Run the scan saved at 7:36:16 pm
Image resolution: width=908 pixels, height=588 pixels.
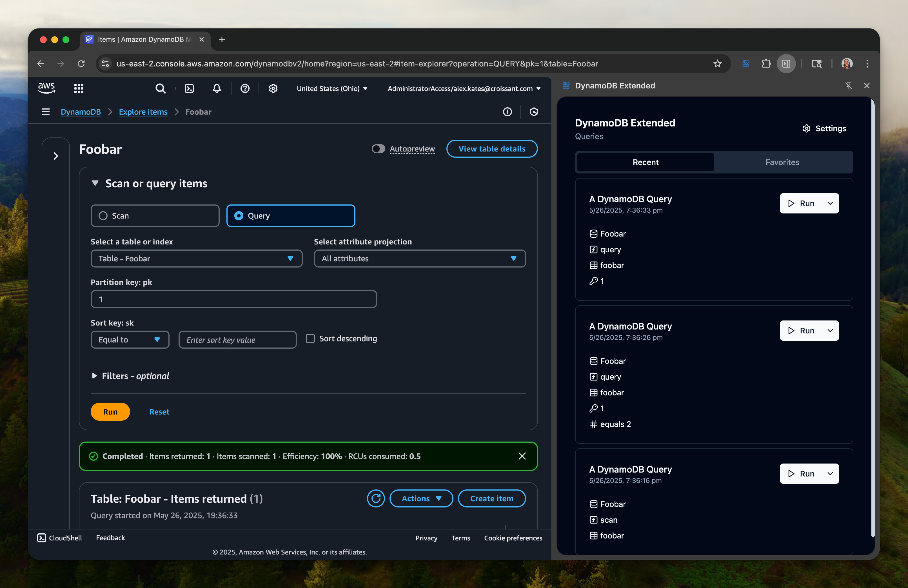tap(801, 474)
